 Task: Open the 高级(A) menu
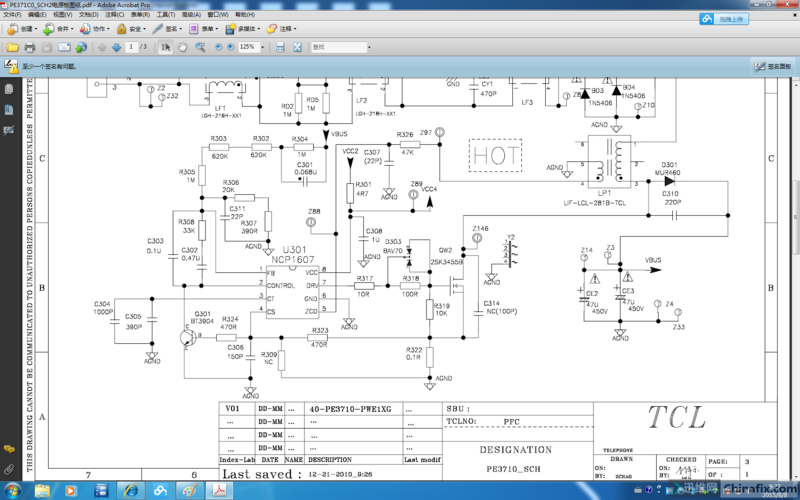click(x=191, y=15)
